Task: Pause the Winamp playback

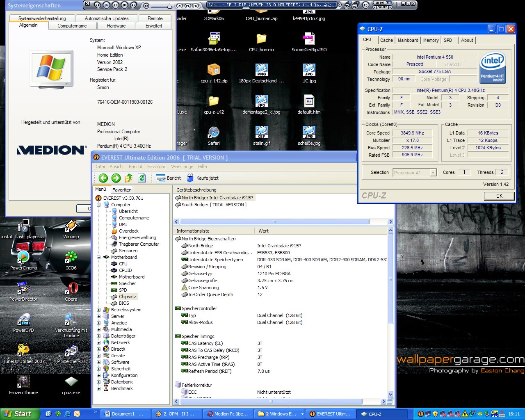Action: (115, 5)
